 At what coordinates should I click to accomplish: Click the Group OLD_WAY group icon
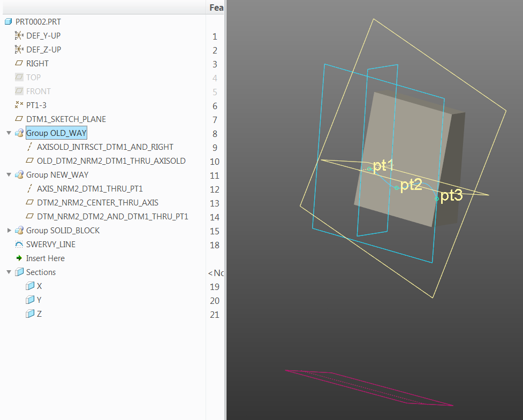click(x=19, y=133)
